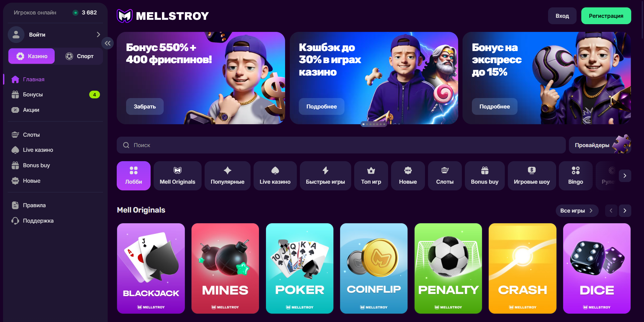Show more categories with right arrow

pos(625,176)
